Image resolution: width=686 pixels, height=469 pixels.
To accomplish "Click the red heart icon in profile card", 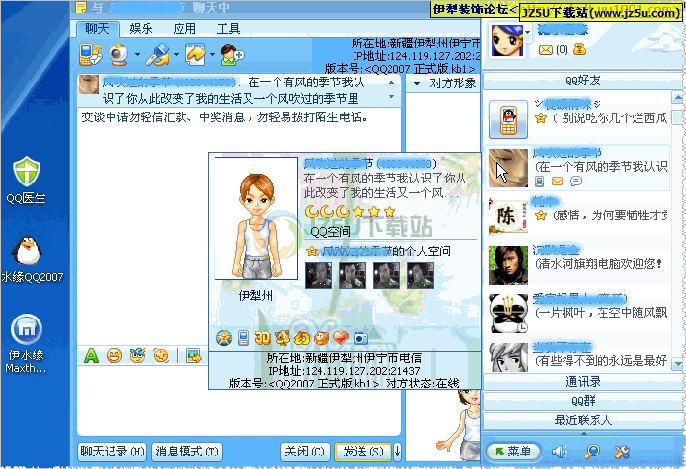I will [x=341, y=338].
